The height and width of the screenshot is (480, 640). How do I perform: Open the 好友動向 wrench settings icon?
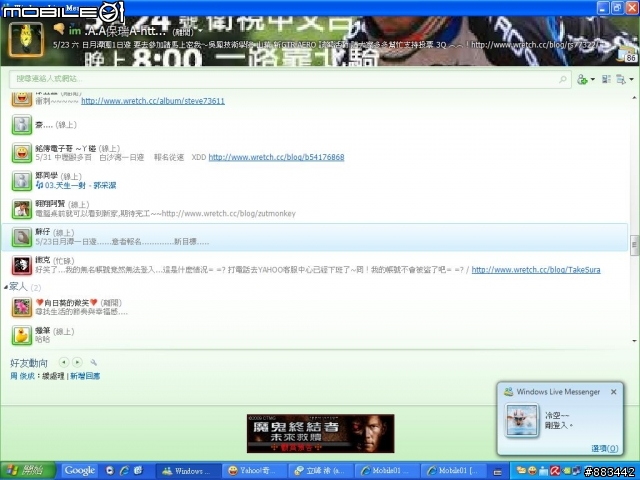(x=93, y=362)
